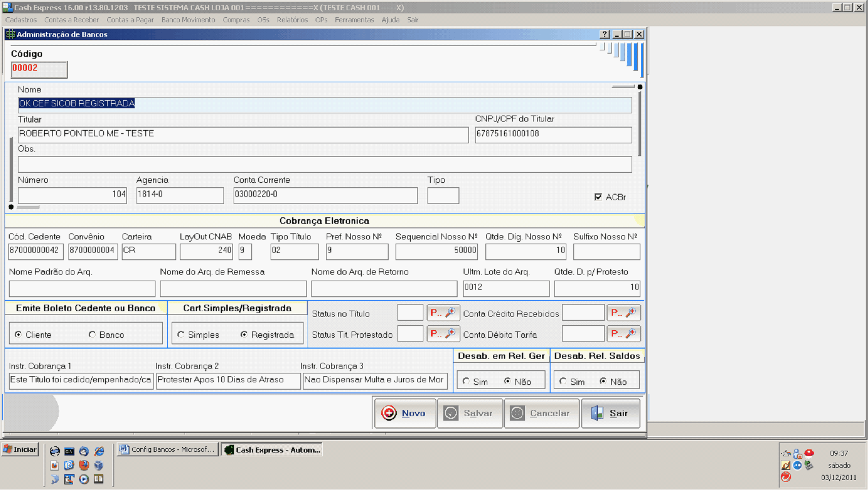Launch Internet Explorer from quick launch
Viewport: 868px width, 490px height.
click(99, 451)
